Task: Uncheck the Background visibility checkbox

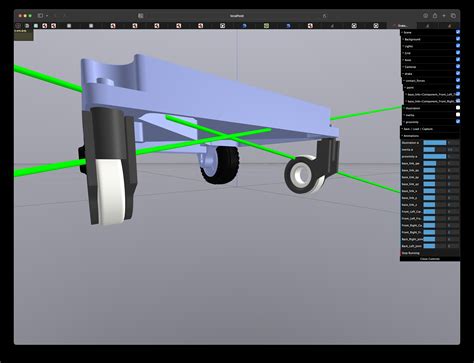Action: (458, 39)
